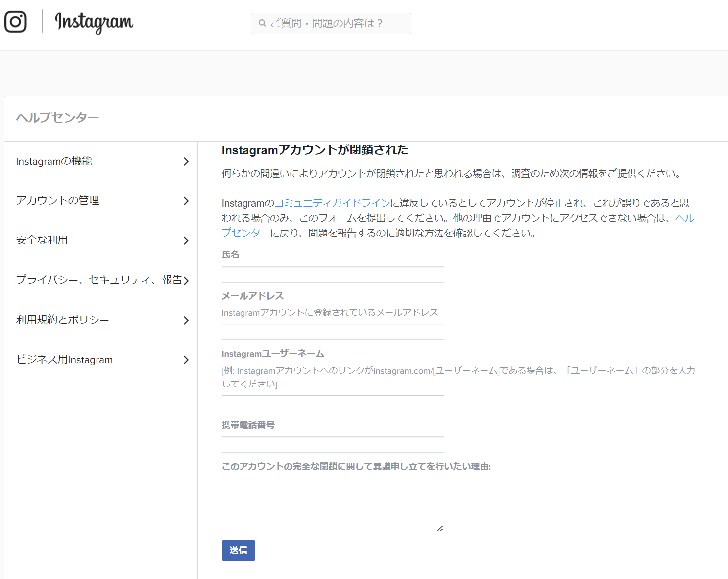Click inside the ご質問・問題の内容 search box
This screenshot has height=579, width=728.
pos(331,23)
